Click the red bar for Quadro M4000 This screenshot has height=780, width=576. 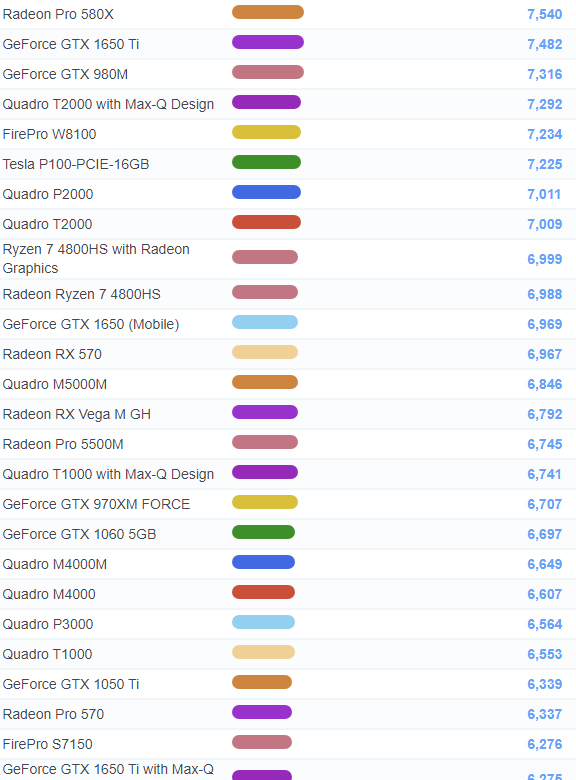(263, 592)
